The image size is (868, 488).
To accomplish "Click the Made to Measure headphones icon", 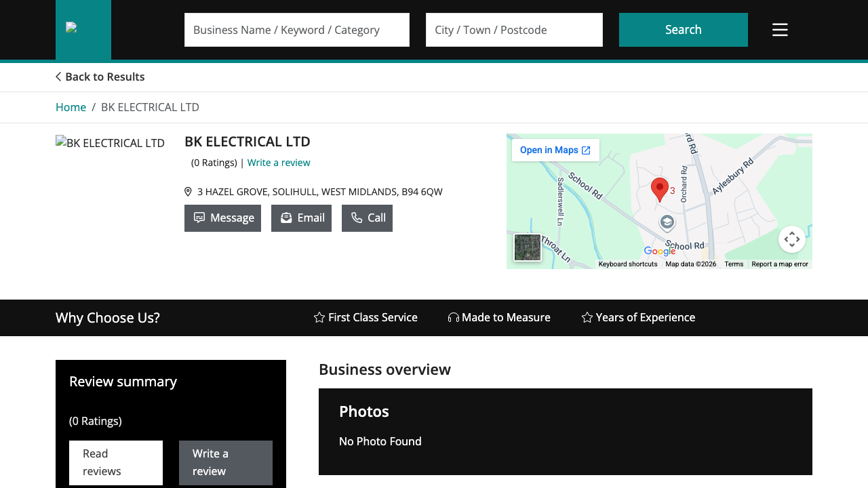I will tap(452, 317).
